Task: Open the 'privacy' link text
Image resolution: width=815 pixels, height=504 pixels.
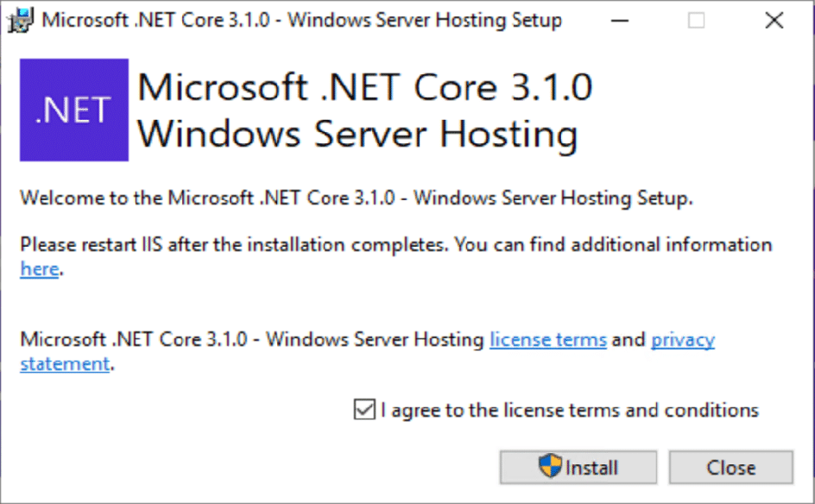Action: tap(683, 340)
